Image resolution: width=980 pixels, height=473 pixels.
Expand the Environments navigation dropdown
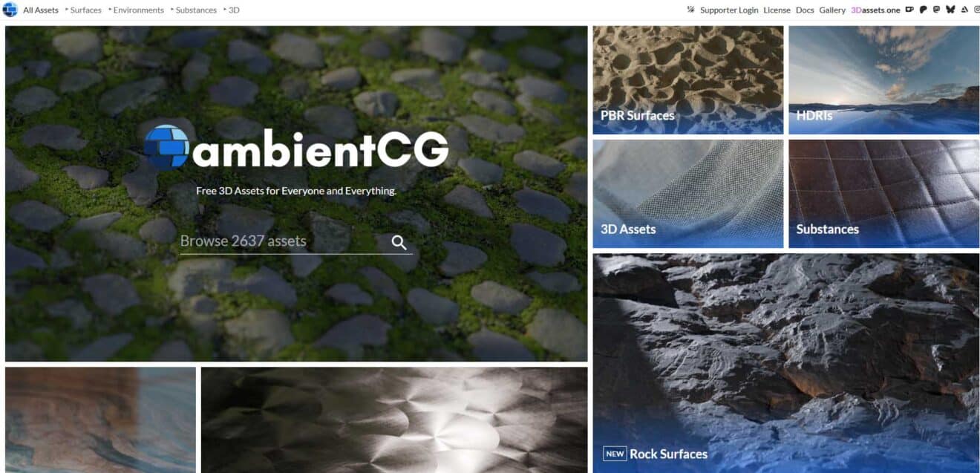(137, 10)
